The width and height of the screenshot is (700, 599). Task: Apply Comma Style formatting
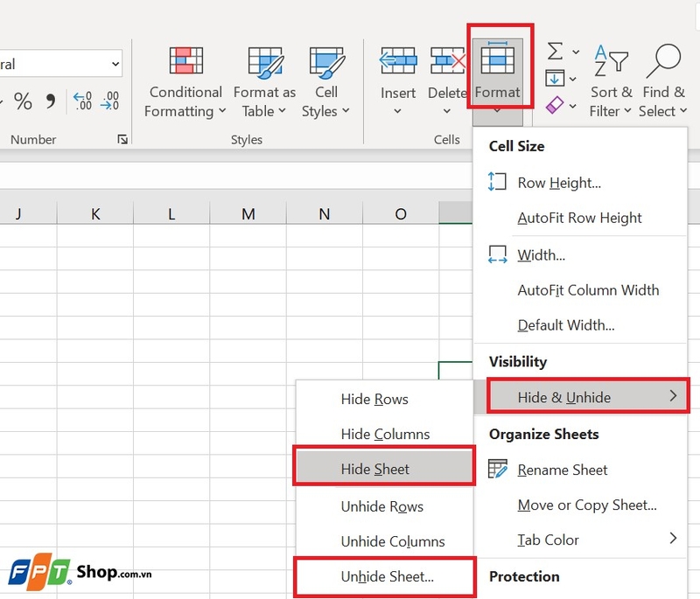50,101
